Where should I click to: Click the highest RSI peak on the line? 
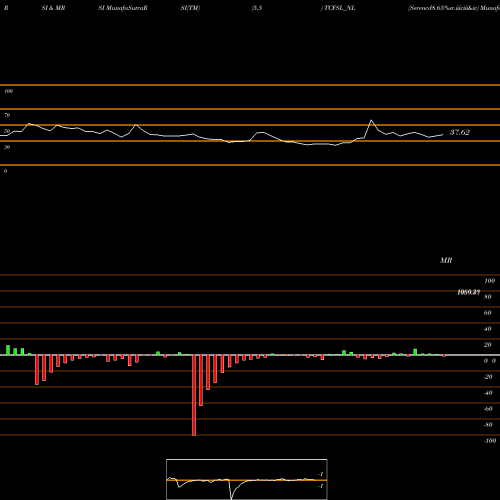click(x=371, y=120)
